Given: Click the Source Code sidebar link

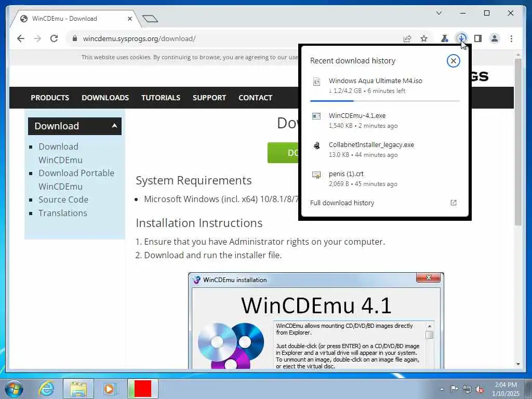Looking at the screenshot, I should tap(63, 199).
